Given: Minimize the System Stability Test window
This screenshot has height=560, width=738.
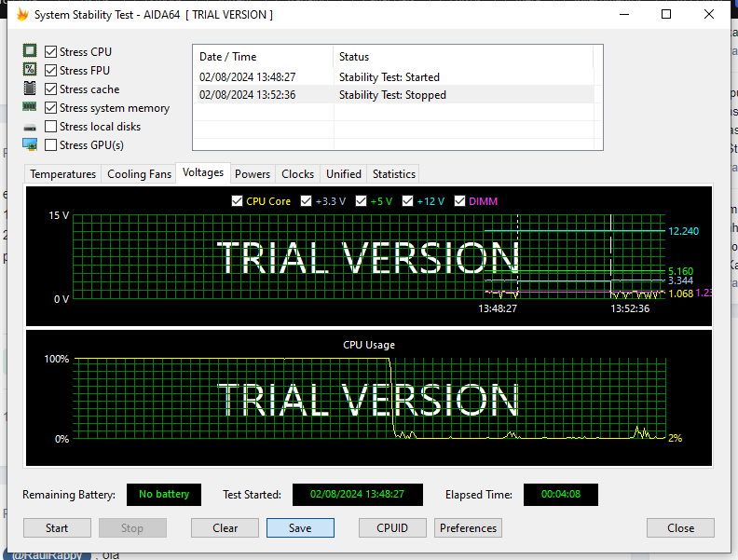Looking at the screenshot, I should click(624, 15).
